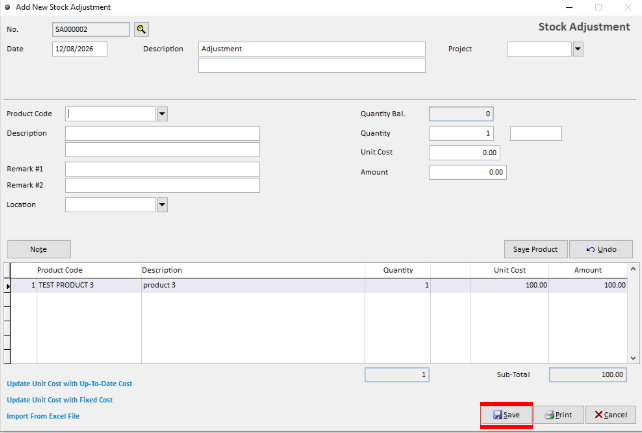The height and width of the screenshot is (433, 642).
Task: Click the Quantity Bal. field
Action: click(x=461, y=114)
